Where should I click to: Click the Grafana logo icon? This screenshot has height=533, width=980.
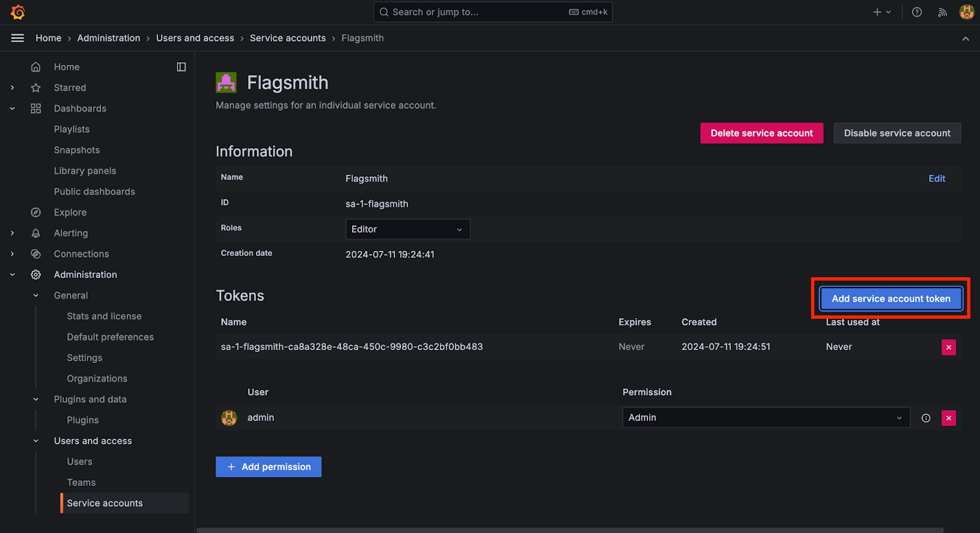click(18, 12)
